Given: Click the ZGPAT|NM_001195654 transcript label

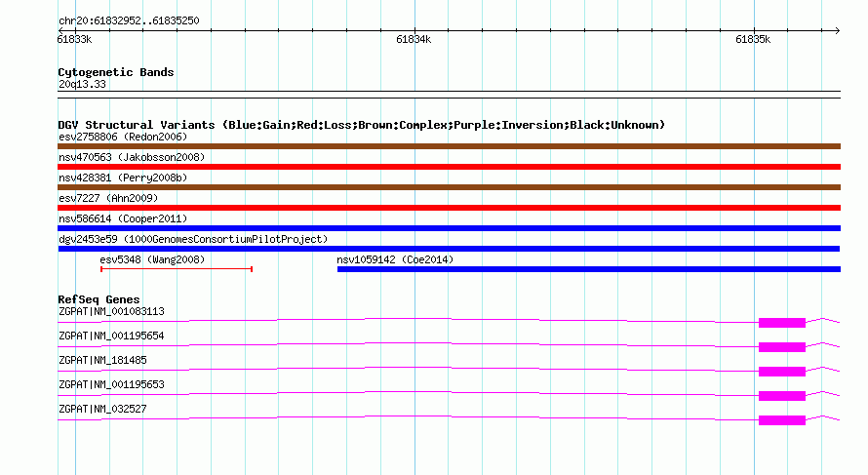Looking at the screenshot, I should tap(111, 336).
